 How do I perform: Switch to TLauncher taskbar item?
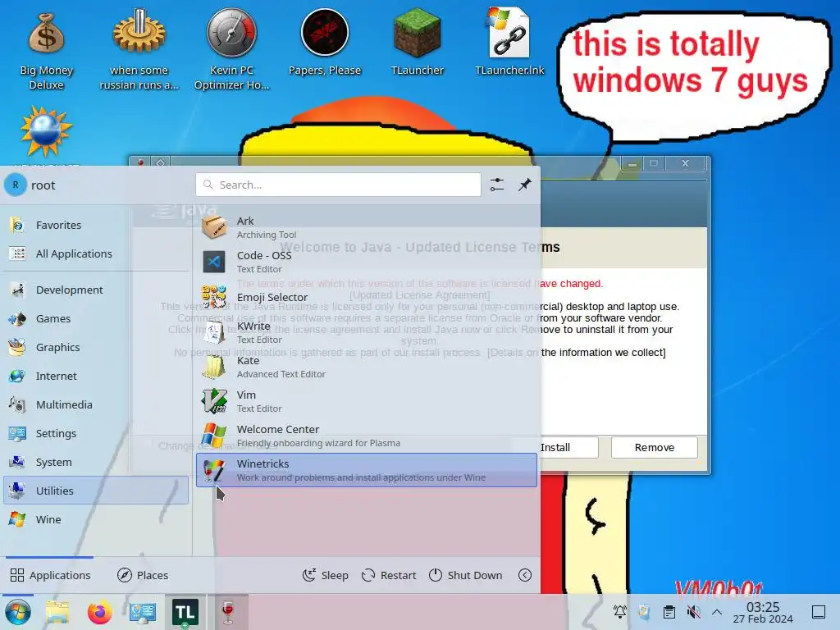pyautogui.click(x=185, y=612)
